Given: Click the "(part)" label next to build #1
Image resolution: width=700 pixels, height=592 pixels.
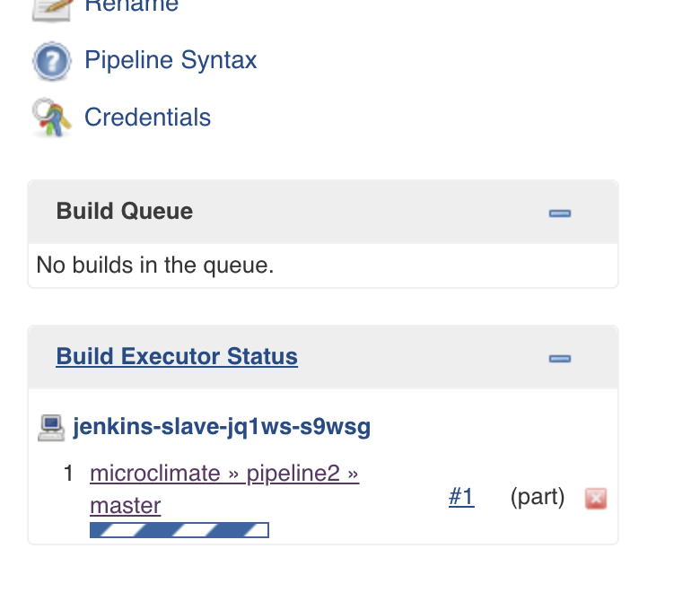Looking at the screenshot, I should pos(537,497).
